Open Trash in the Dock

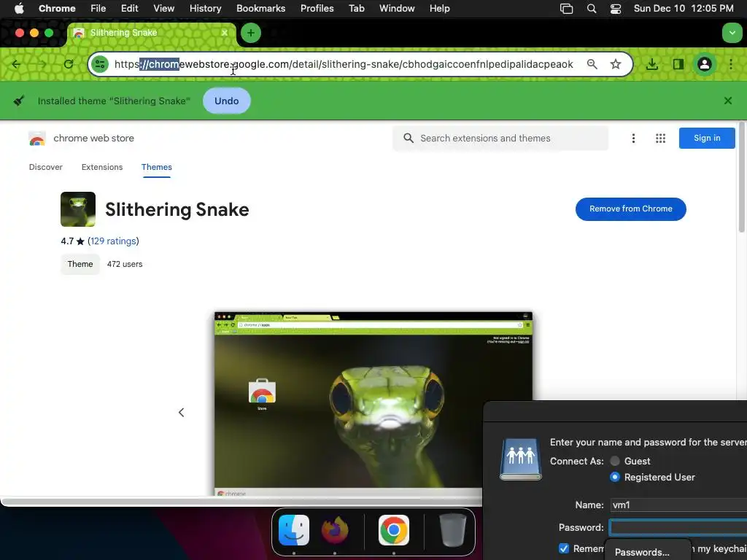click(452, 530)
